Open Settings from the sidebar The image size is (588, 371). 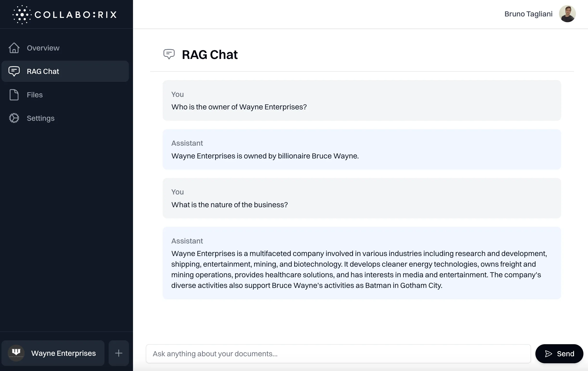click(41, 118)
